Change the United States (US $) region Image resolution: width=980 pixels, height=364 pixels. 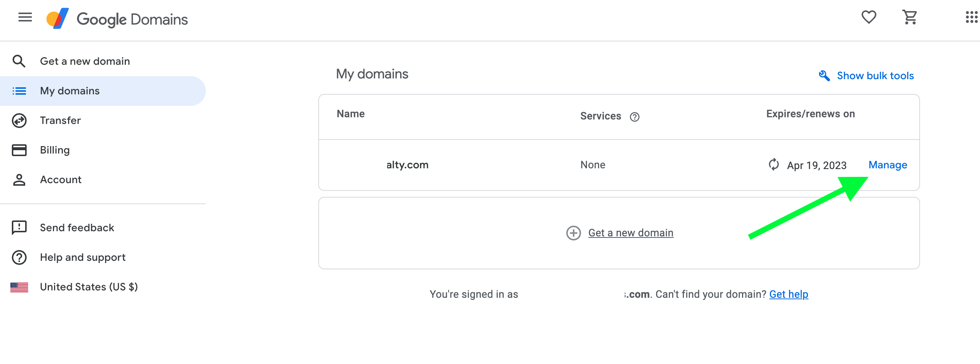[x=89, y=287]
